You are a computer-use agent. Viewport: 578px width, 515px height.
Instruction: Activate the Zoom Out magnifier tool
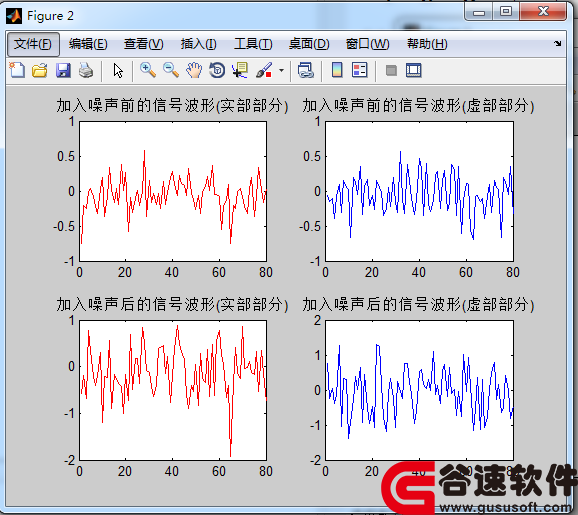(x=171, y=70)
